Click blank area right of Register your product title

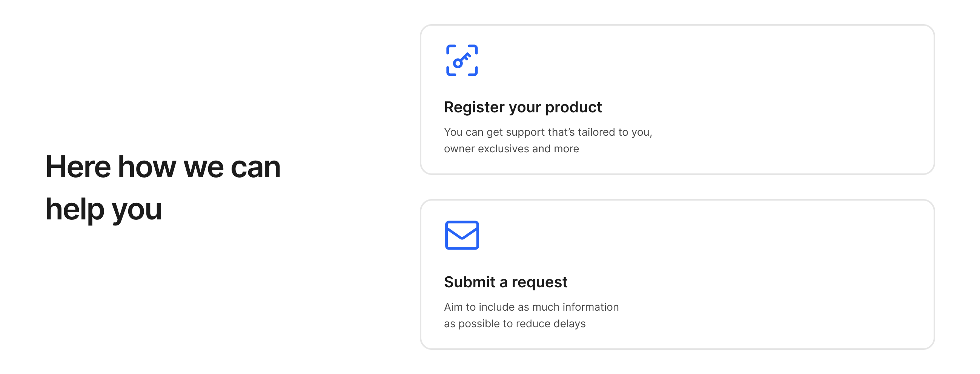point(761,107)
